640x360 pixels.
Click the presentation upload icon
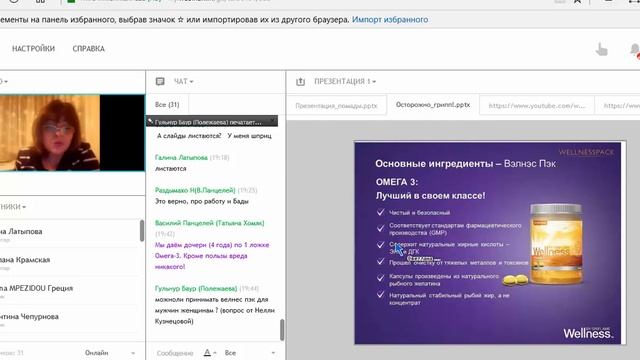point(300,82)
